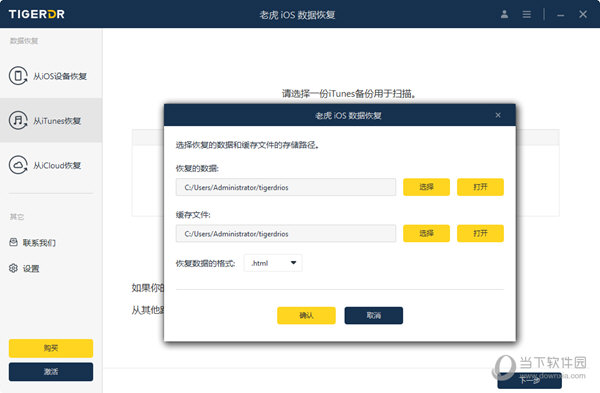Screen dimensions: 600x393
Task: Click the iTunes recovery music note icon
Action: pyautogui.click(x=18, y=121)
